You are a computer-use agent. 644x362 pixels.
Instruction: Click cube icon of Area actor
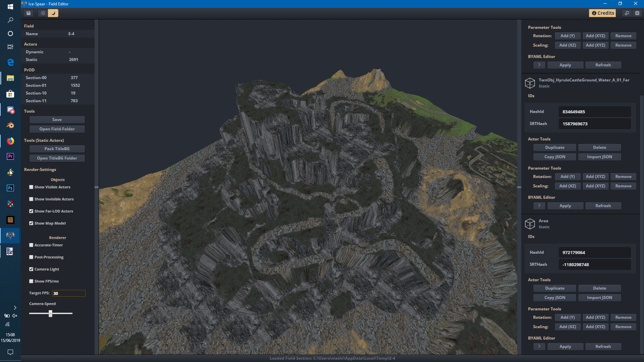tap(530, 224)
